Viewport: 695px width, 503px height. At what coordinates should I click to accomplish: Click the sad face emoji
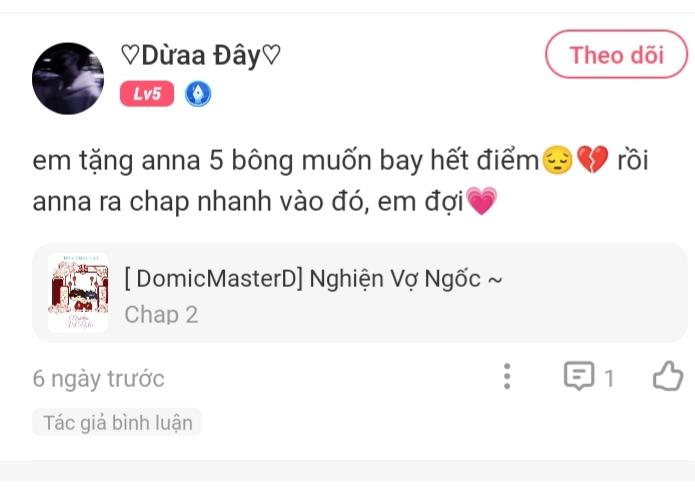click(x=557, y=160)
